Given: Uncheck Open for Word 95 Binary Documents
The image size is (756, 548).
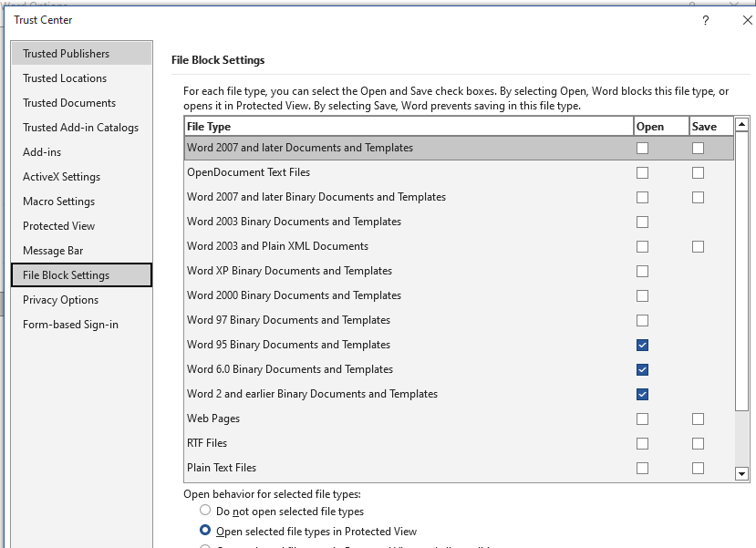Looking at the screenshot, I should (642, 345).
